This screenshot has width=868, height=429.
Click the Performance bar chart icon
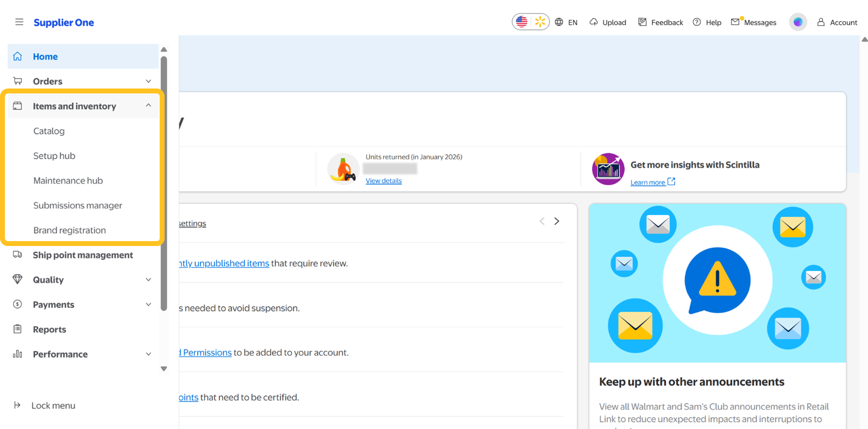coord(17,354)
